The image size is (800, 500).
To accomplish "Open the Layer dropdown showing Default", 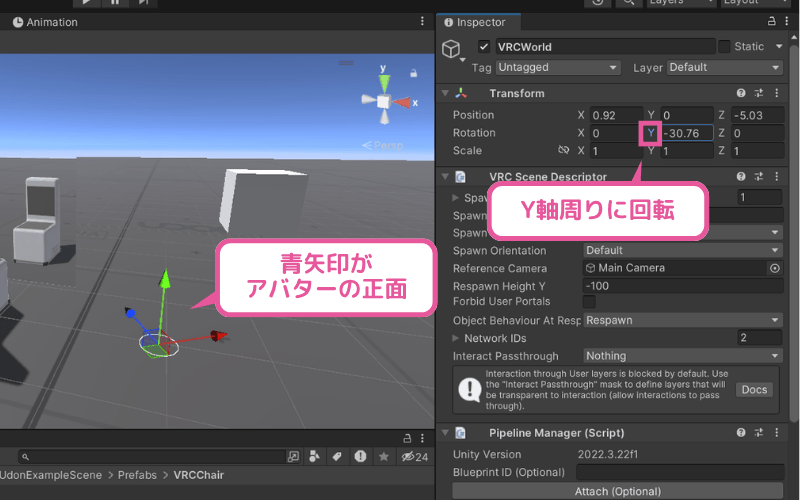I will 724,67.
